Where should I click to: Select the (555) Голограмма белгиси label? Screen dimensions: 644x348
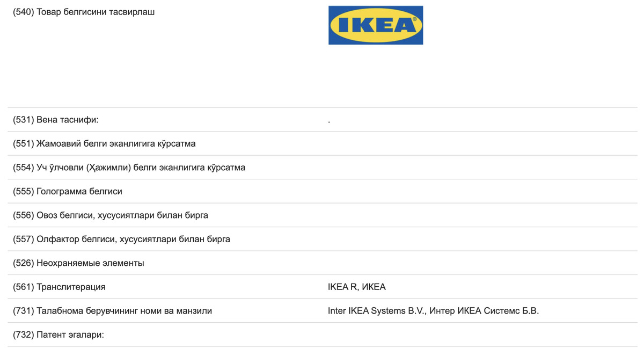click(x=68, y=191)
